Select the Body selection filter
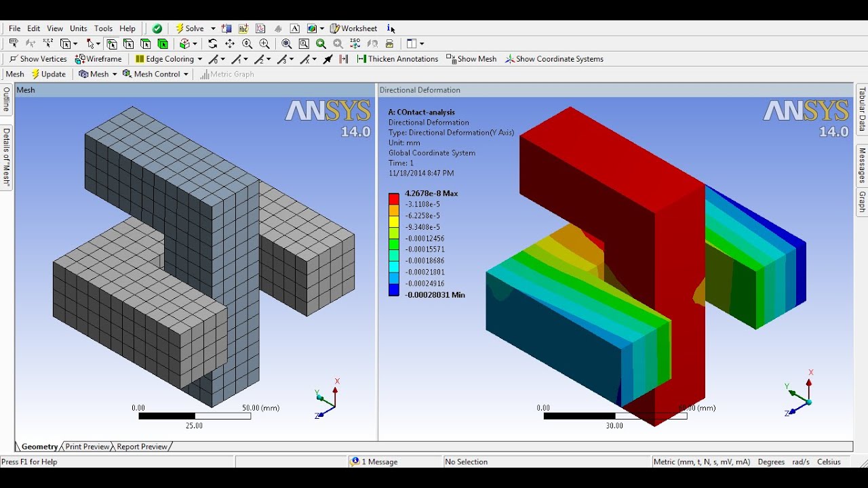Viewport: 868px width, 488px height. click(x=163, y=44)
